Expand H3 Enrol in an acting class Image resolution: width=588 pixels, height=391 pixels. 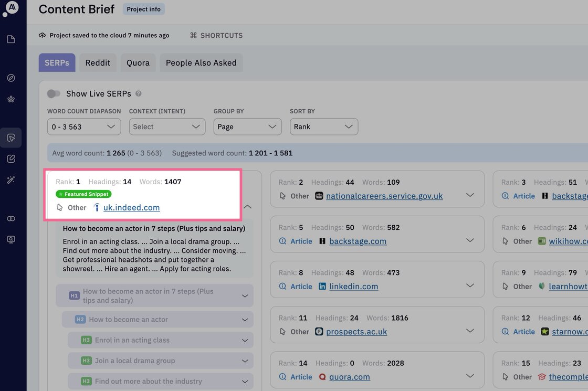245,341
